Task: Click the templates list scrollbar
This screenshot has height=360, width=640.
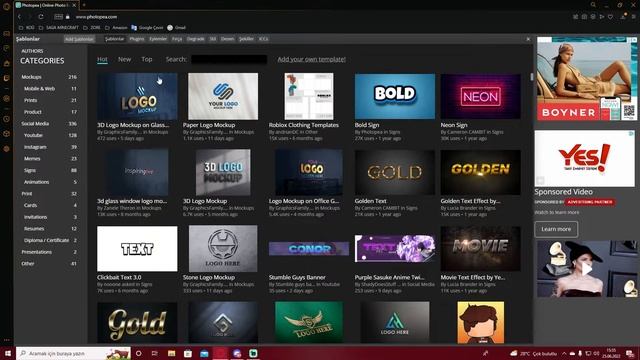Action: click(x=531, y=77)
